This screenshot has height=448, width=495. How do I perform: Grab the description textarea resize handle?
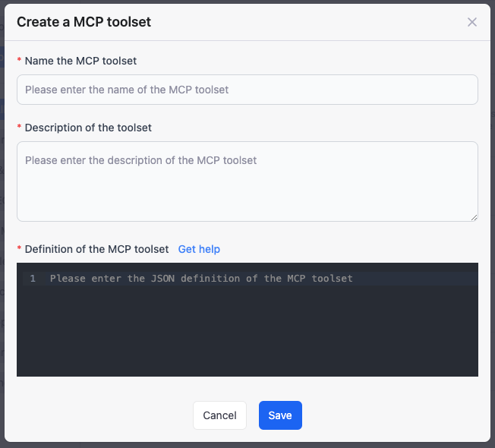pos(474,217)
